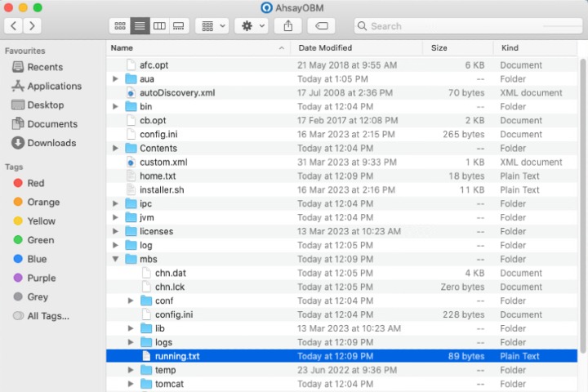Sort files by Name column header
Screen dimensions: 588x392
click(x=122, y=48)
